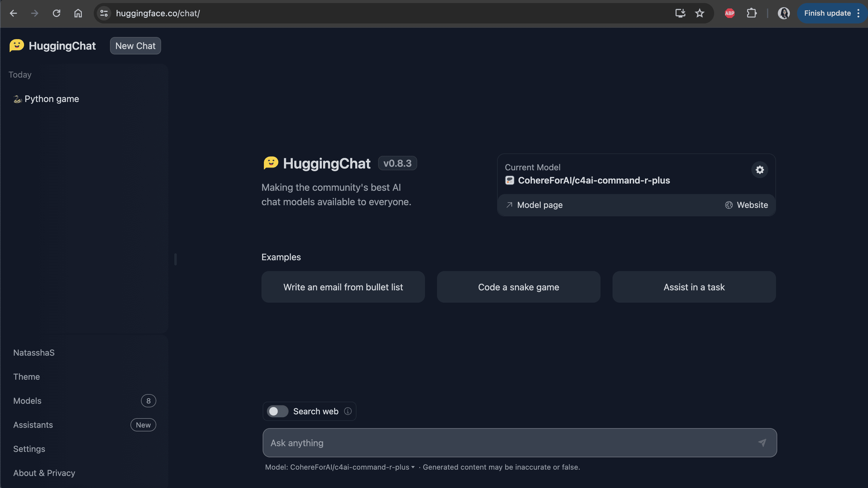Click the browser favorites star icon
868x488 pixels.
[701, 13]
